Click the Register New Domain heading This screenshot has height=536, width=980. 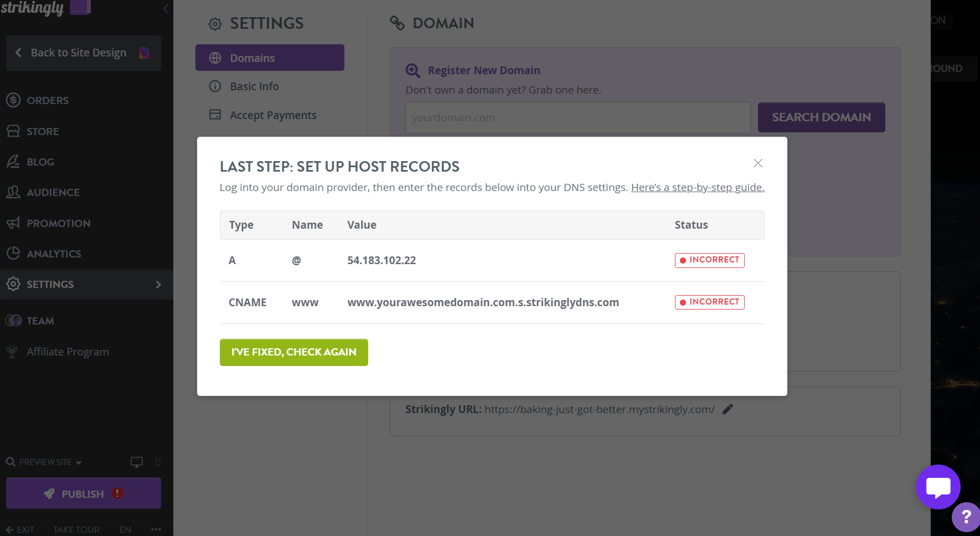(x=484, y=70)
